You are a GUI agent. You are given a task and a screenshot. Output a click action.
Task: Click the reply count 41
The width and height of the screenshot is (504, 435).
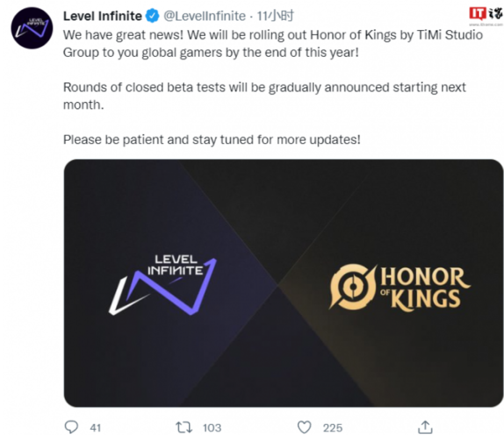click(x=96, y=427)
